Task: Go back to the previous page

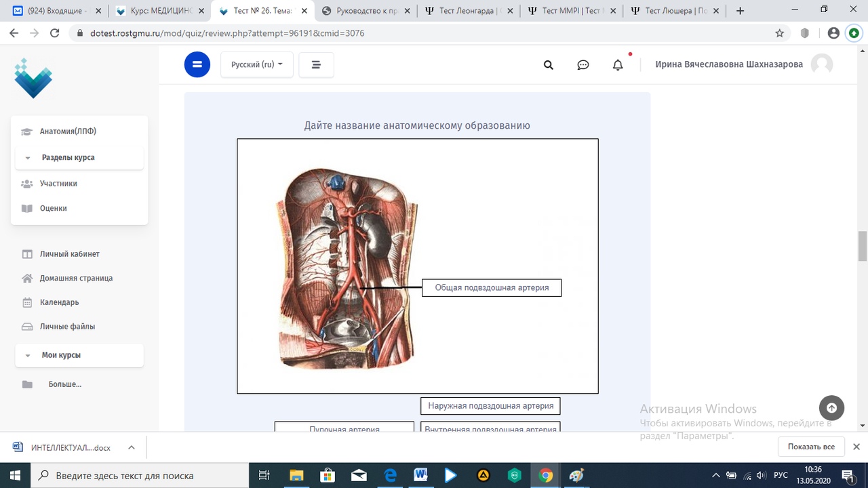Action: (x=14, y=33)
